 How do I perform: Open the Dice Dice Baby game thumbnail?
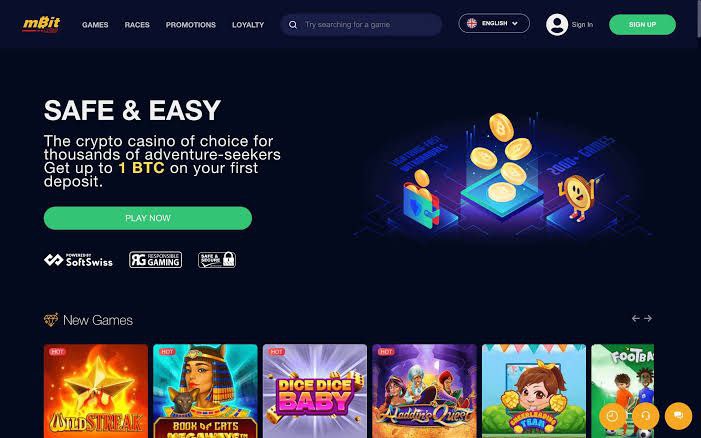pos(315,391)
